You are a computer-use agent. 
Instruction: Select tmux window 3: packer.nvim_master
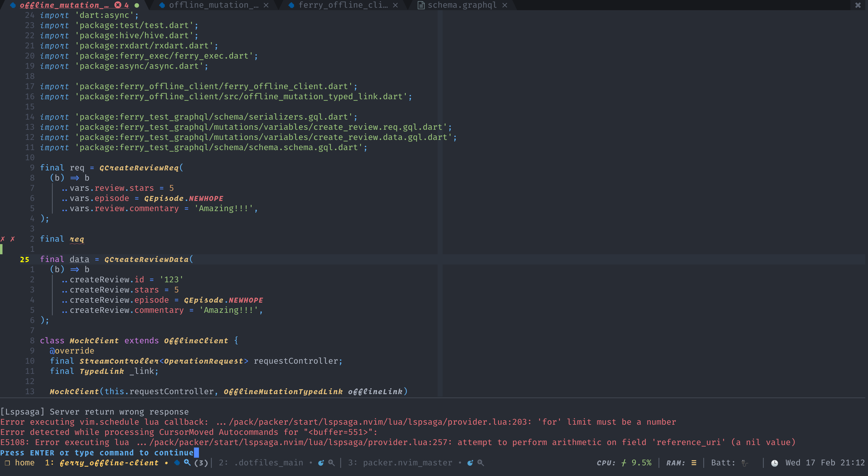(x=400, y=463)
